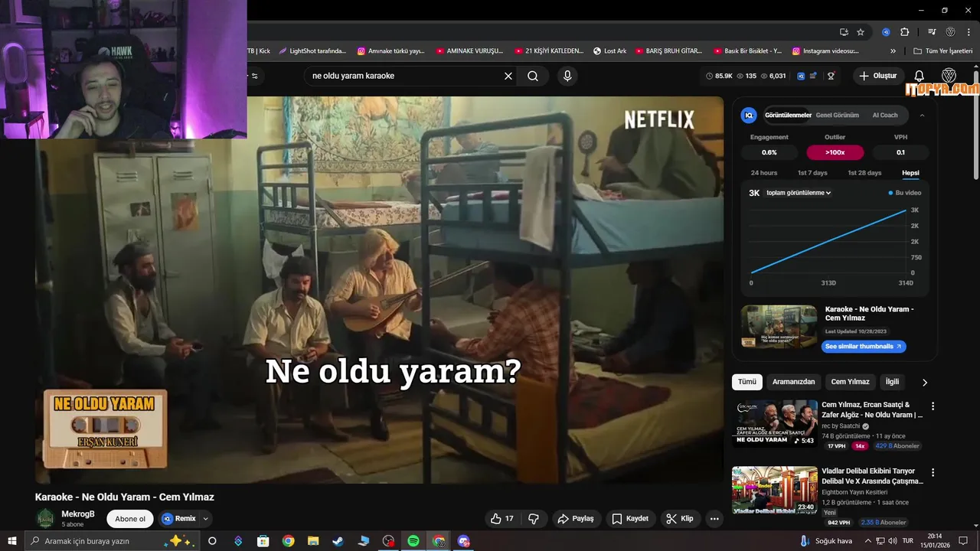Image resolution: width=980 pixels, height=551 pixels.
Task: Select the Tümü filter chip
Action: point(747,382)
